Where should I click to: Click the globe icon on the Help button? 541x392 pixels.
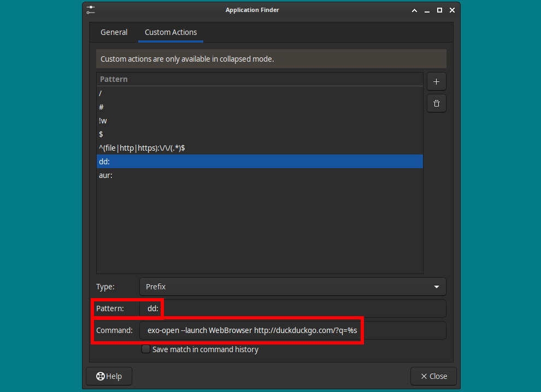[101, 376]
